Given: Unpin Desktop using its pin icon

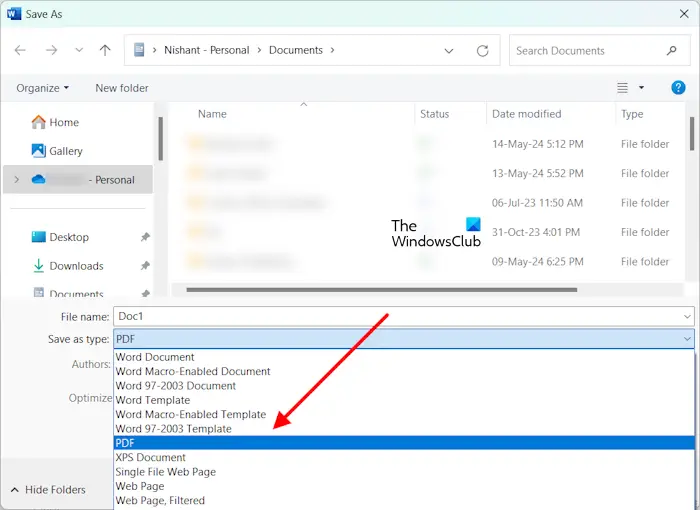Looking at the screenshot, I should click(x=145, y=237).
